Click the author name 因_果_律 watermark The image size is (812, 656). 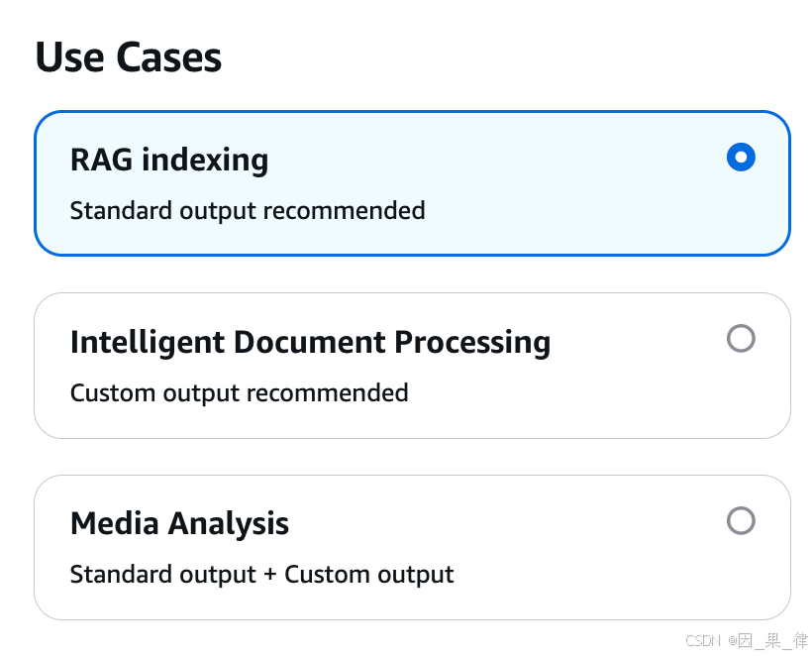tap(772, 641)
